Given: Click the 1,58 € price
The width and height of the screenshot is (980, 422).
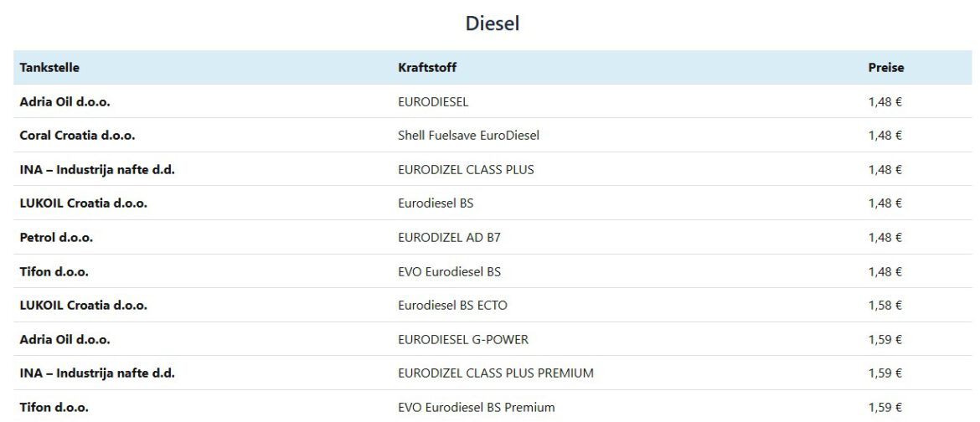Looking at the screenshot, I should click(x=885, y=306).
